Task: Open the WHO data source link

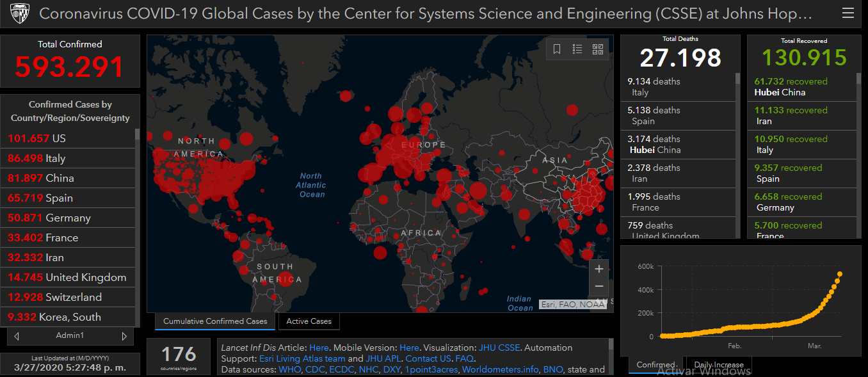Action: pos(290,370)
